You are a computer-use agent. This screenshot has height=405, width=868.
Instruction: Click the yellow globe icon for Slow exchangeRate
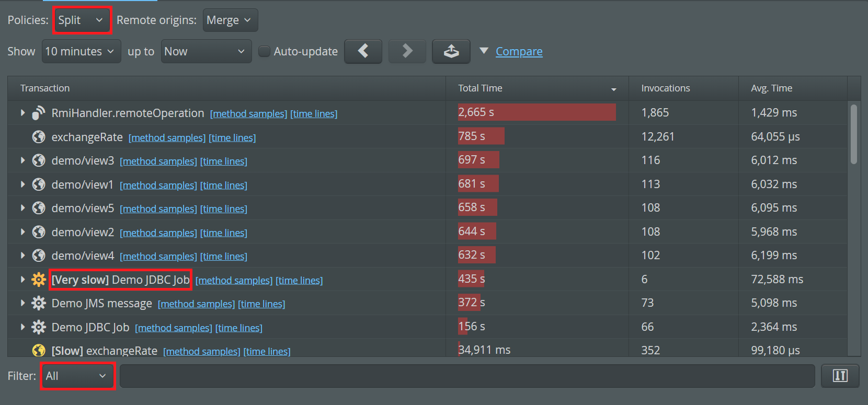point(39,350)
